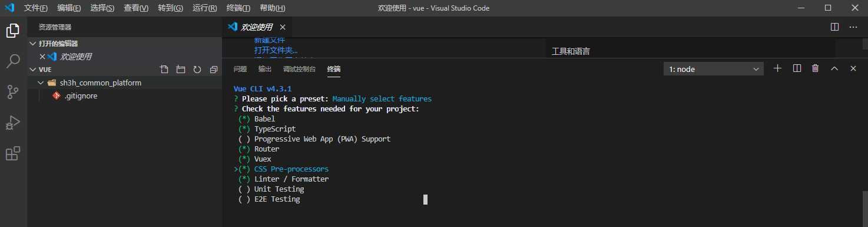The image size is (868, 227).
Task: Kill terminal with the trash icon
Action: click(816, 68)
